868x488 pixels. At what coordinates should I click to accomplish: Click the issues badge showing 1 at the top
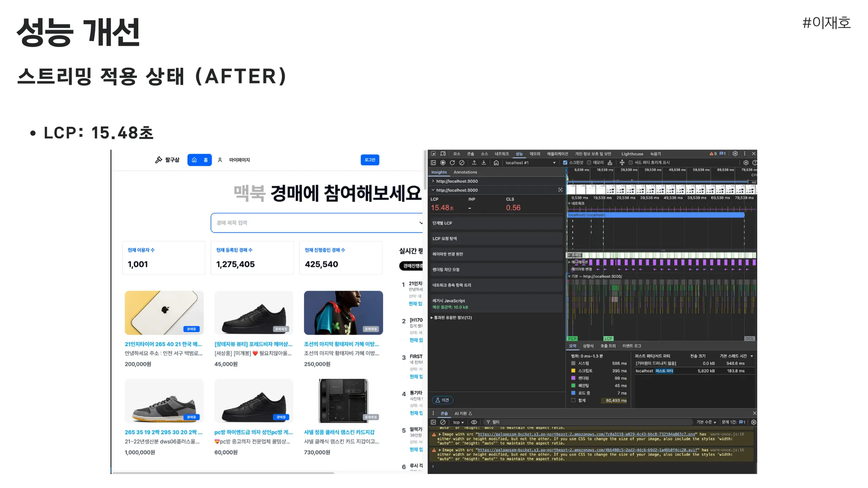point(723,154)
